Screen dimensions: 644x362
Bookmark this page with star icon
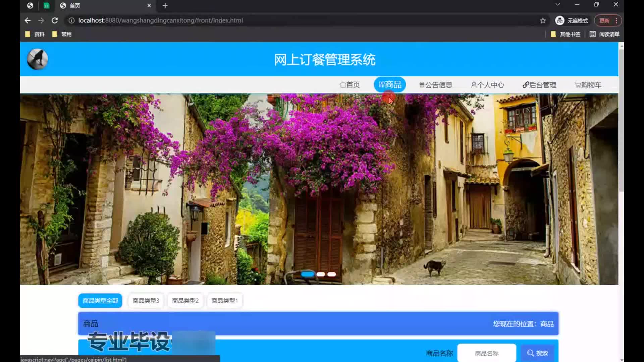click(543, 20)
